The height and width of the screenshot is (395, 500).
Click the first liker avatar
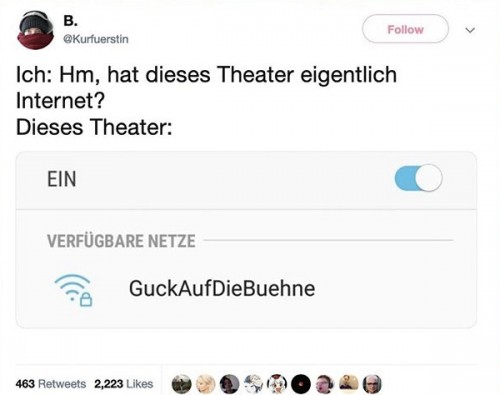pos(182,384)
